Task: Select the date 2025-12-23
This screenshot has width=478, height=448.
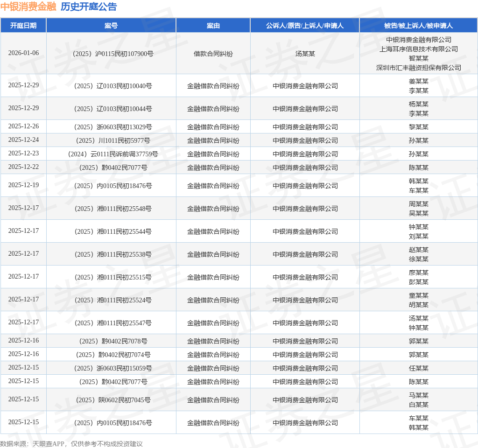Action: click(x=23, y=153)
